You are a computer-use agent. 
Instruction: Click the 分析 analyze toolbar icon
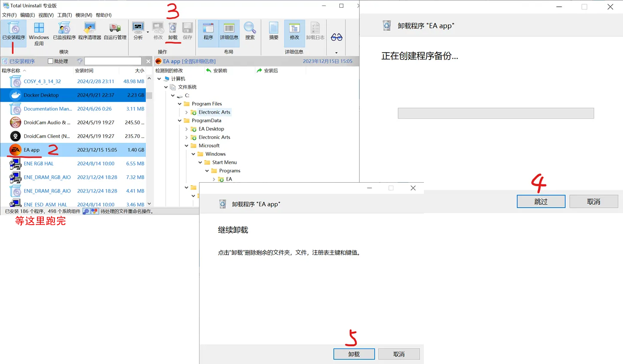138,31
